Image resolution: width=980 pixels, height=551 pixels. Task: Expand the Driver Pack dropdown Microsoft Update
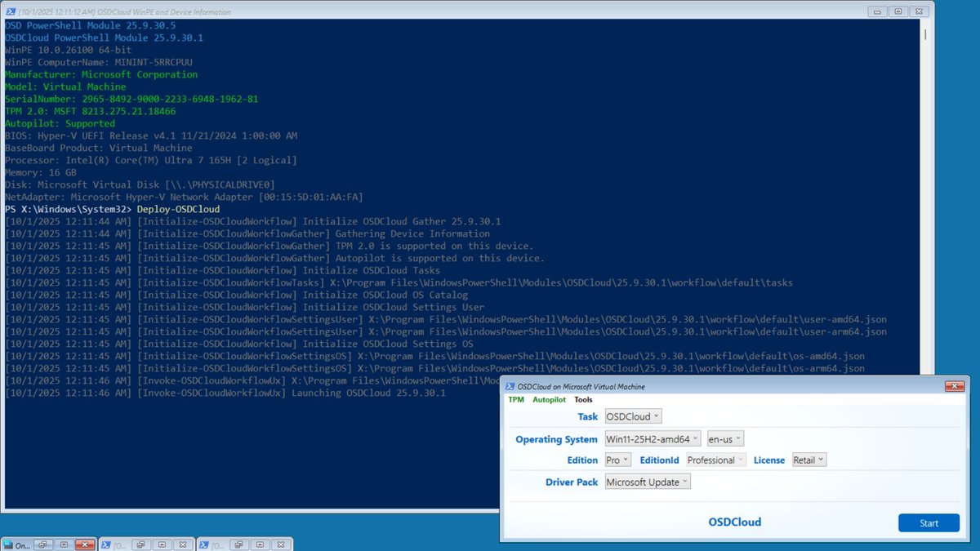(648, 482)
